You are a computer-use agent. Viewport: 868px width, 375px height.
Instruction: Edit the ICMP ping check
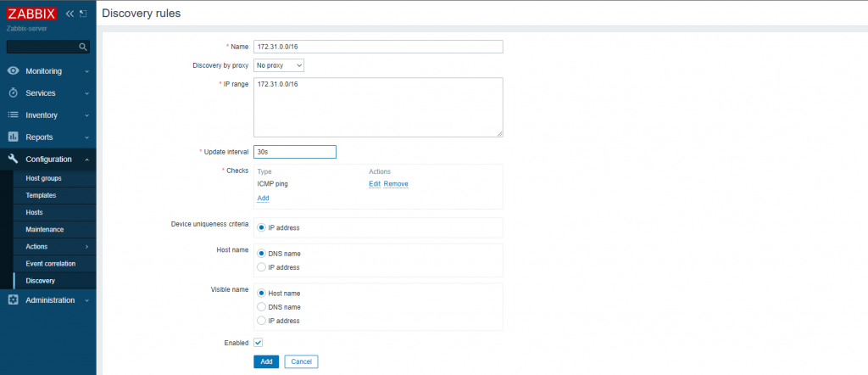click(375, 184)
